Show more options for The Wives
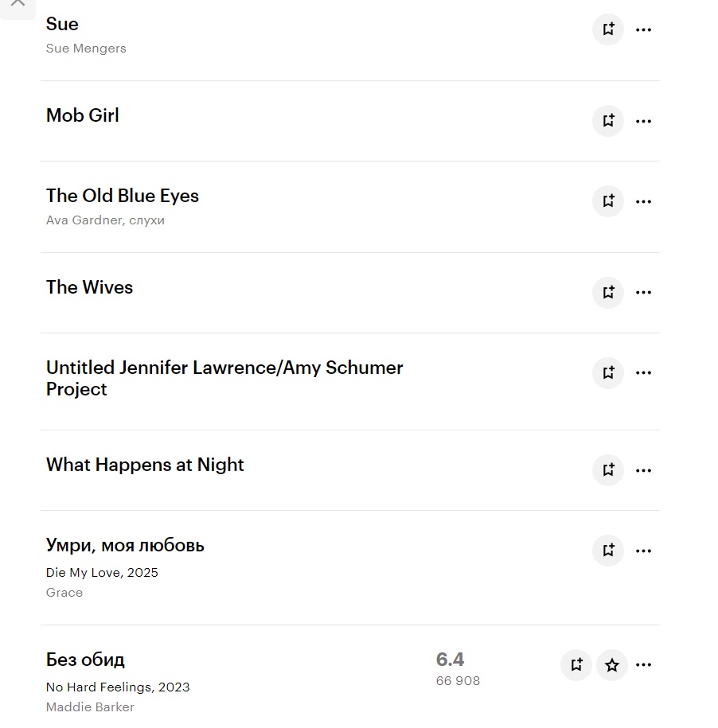 coord(644,292)
